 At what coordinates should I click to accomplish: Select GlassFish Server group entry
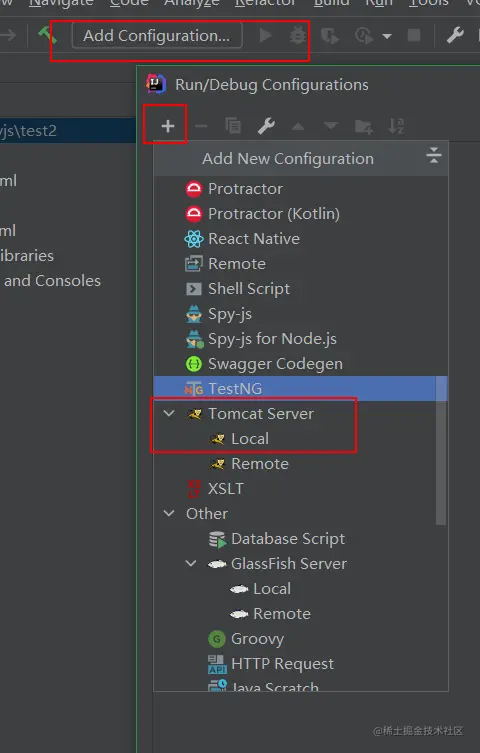(288, 563)
